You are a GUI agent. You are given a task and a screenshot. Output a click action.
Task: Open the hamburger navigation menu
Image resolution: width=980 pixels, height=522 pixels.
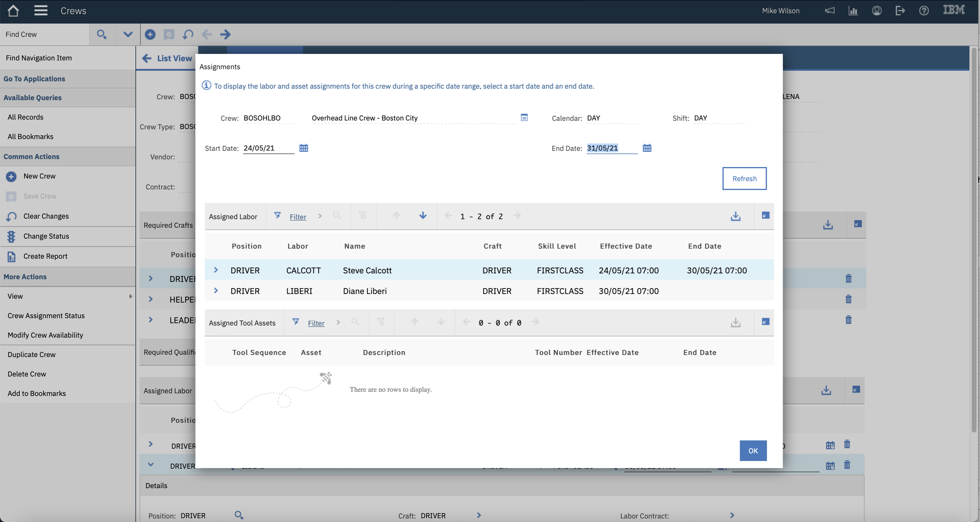(x=41, y=11)
